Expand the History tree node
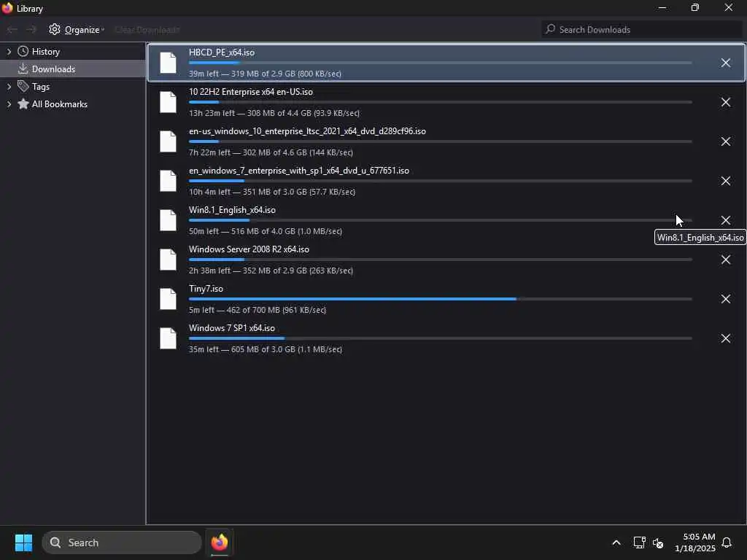This screenshot has width=747, height=560. [x=9, y=52]
